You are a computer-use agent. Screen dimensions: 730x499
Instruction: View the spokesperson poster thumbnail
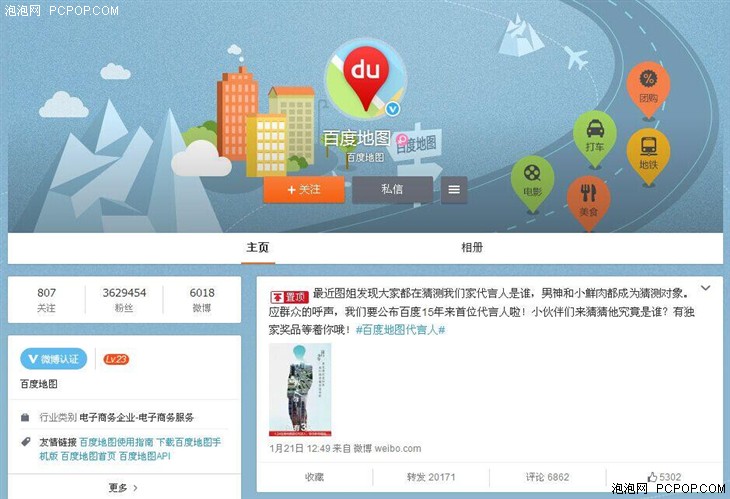(300, 390)
